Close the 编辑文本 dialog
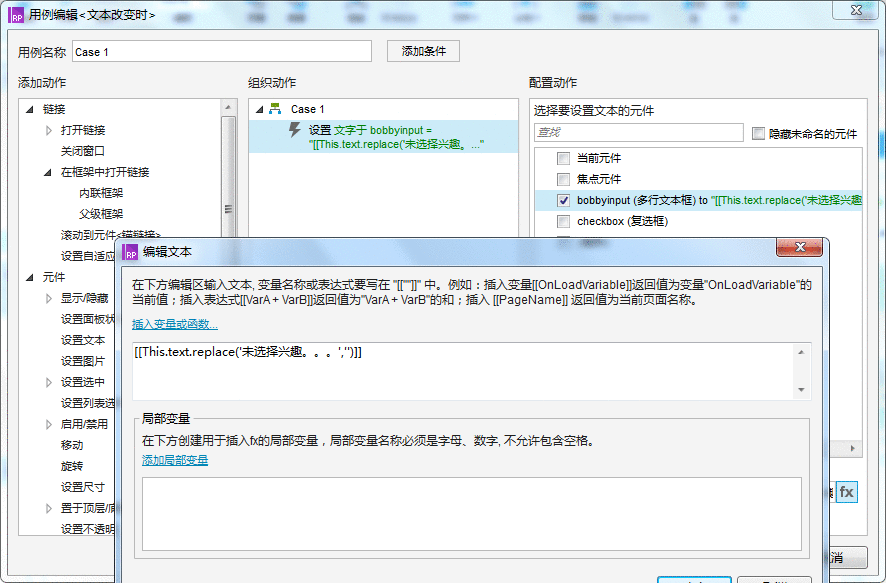 tap(799, 247)
